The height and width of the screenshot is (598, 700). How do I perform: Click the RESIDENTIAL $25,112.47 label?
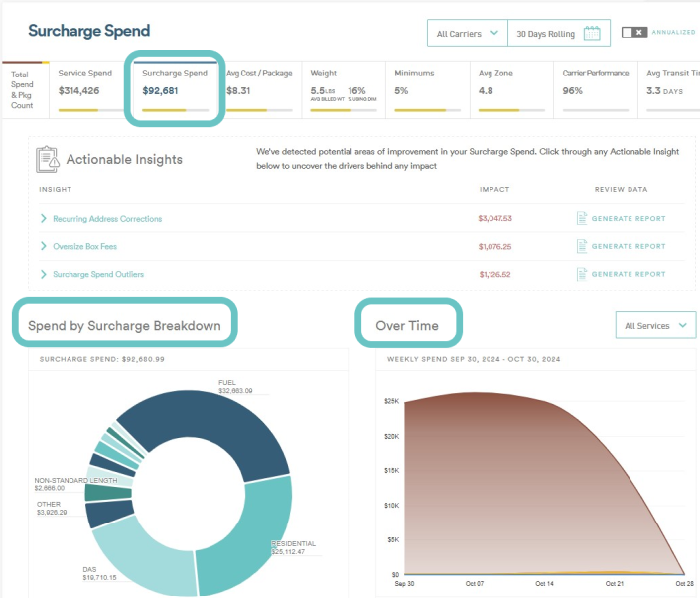click(x=293, y=548)
